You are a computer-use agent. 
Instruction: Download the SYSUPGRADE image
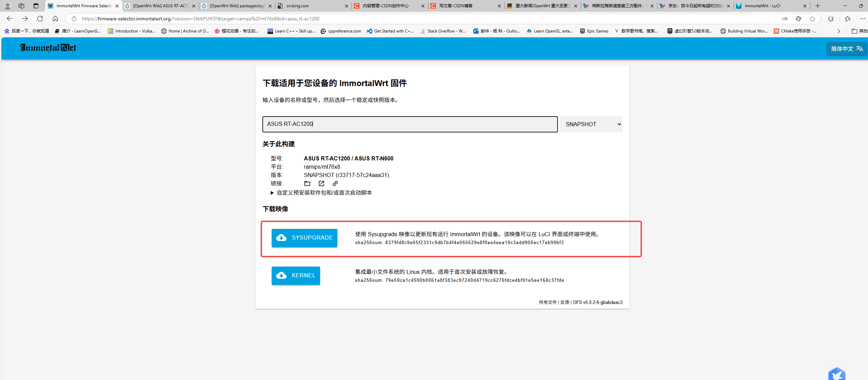click(304, 238)
